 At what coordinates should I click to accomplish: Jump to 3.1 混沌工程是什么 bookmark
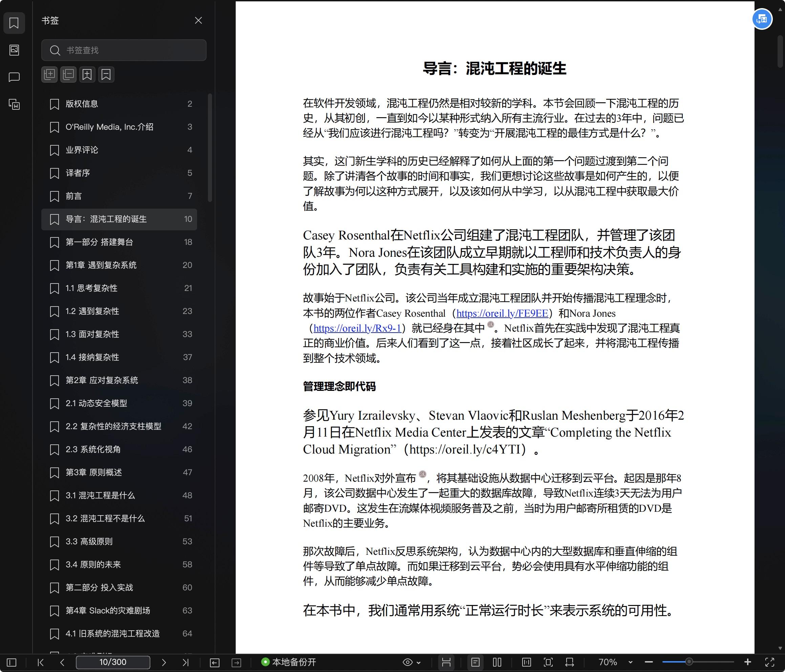(x=119, y=496)
